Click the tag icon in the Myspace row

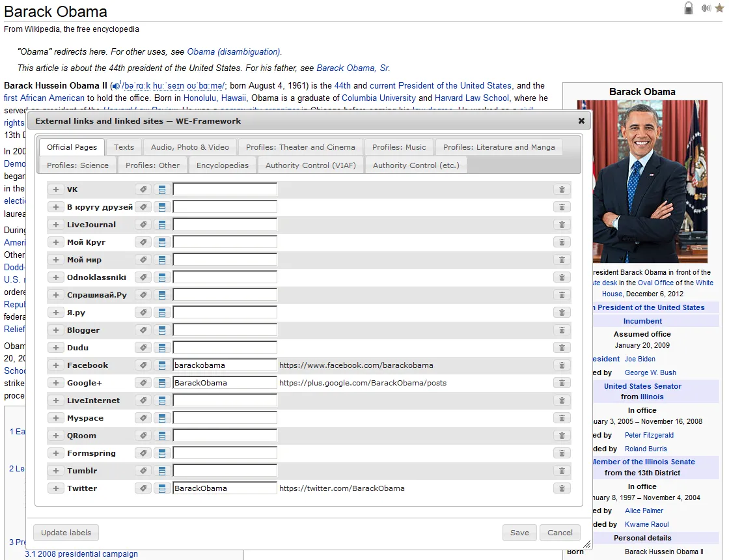click(143, 418)
